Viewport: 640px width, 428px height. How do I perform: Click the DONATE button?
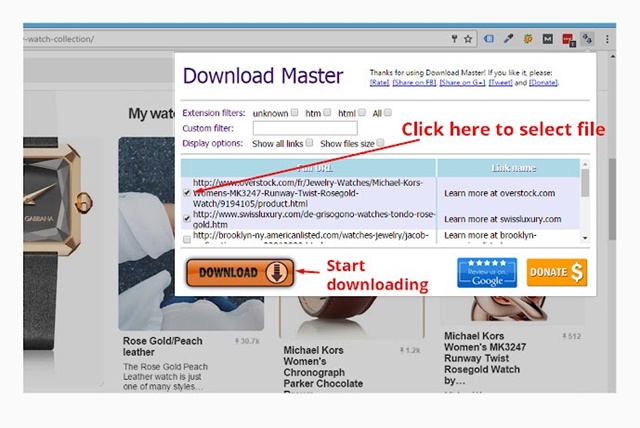click(x=557, y=272)
